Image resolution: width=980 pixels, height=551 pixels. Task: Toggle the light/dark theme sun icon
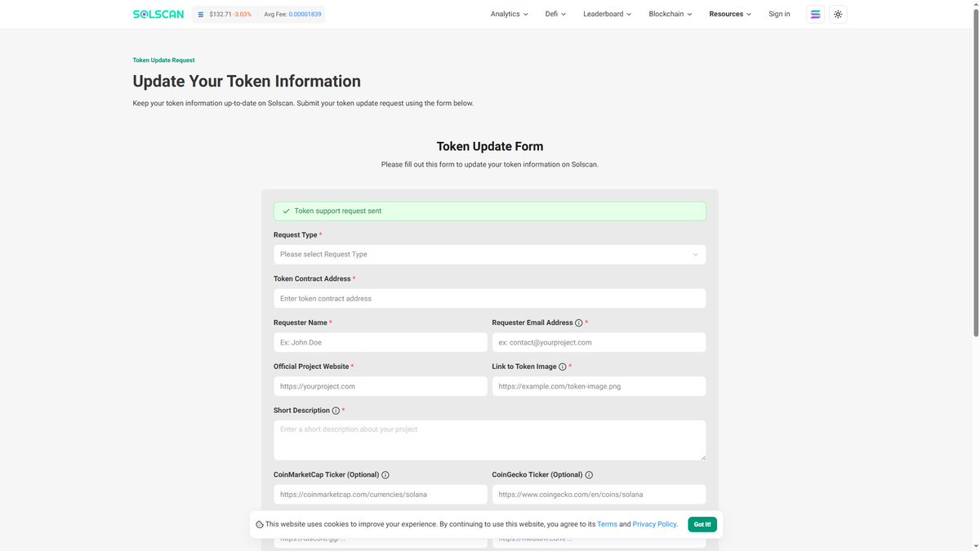click(x=838, y=14)
